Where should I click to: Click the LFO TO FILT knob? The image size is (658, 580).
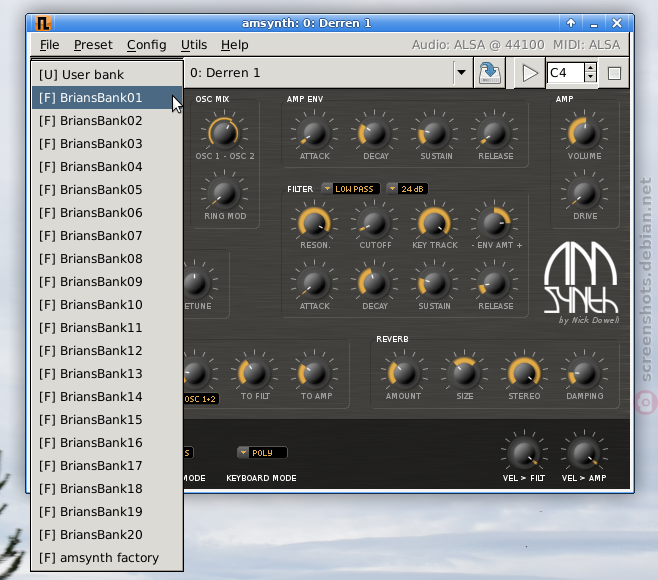(254, 373)
